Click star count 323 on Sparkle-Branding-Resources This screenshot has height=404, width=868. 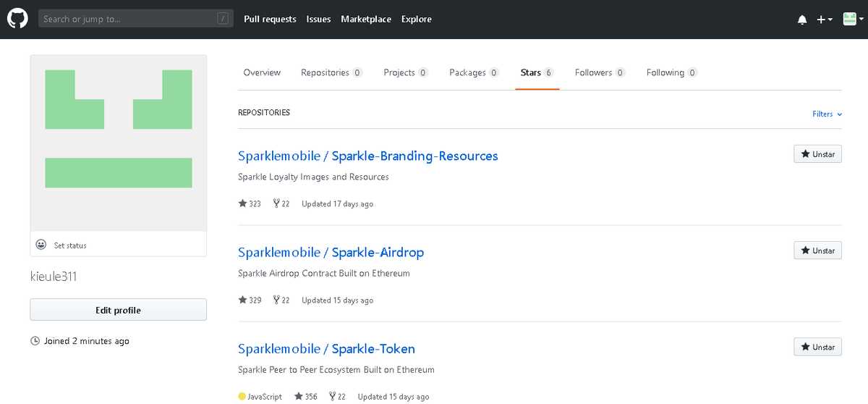[x=250, y=204]
